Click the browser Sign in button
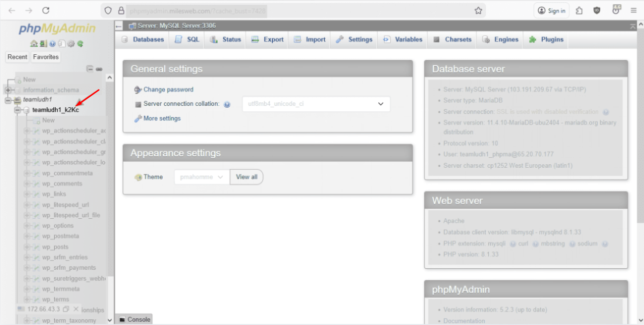 551,10
